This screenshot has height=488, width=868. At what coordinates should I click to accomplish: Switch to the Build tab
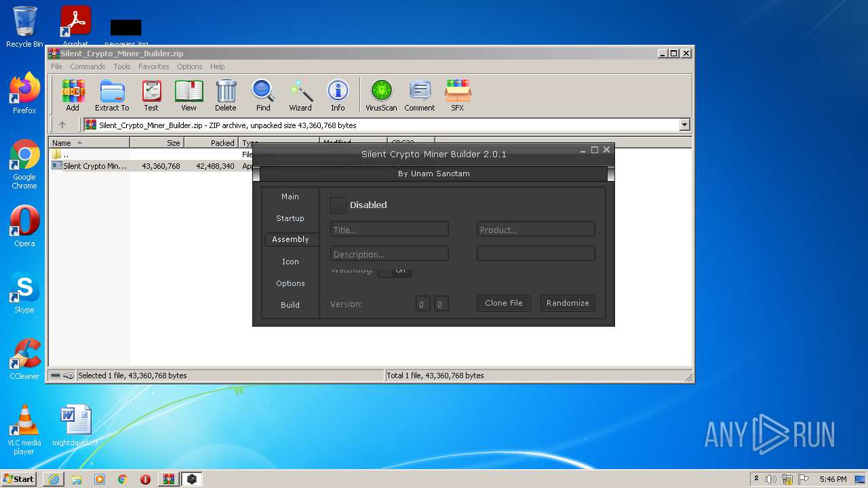290,305
